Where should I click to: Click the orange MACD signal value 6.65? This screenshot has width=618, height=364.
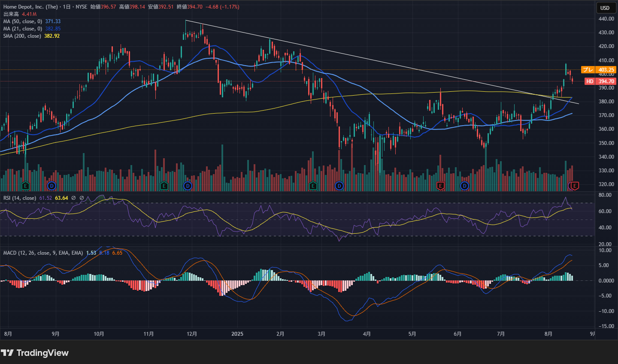(117, 253)
